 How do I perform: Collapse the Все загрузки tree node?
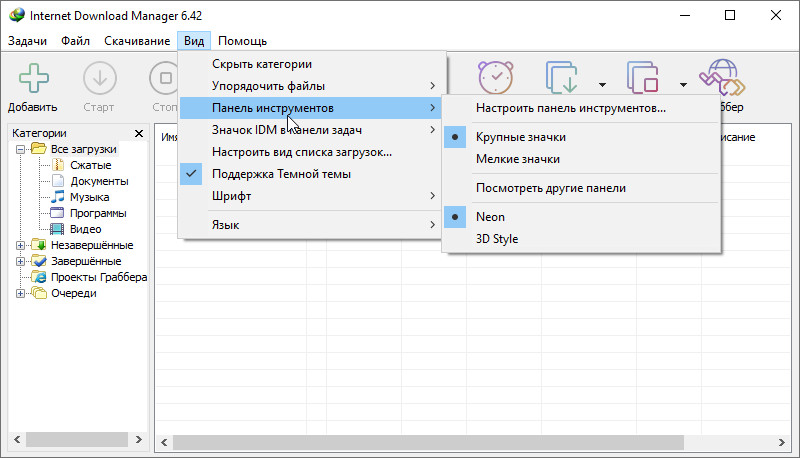[x=21, y=149]
